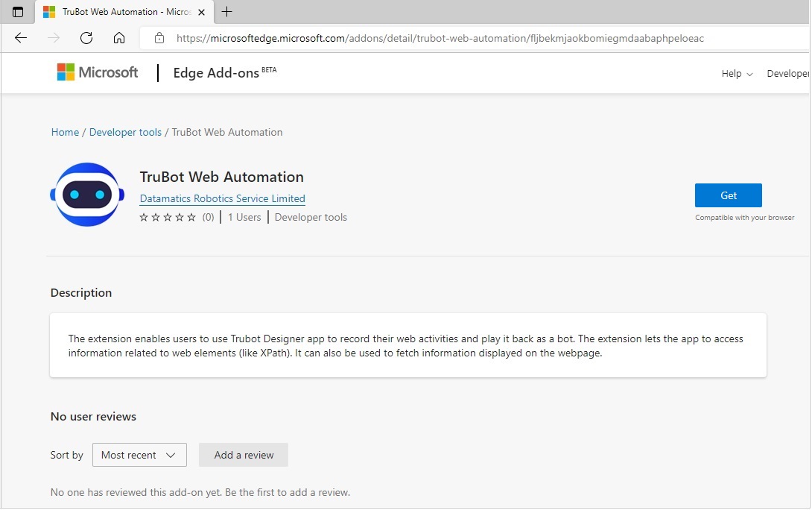Click the 1 Users count text
The image size is (812, 510).
point(244,217)
